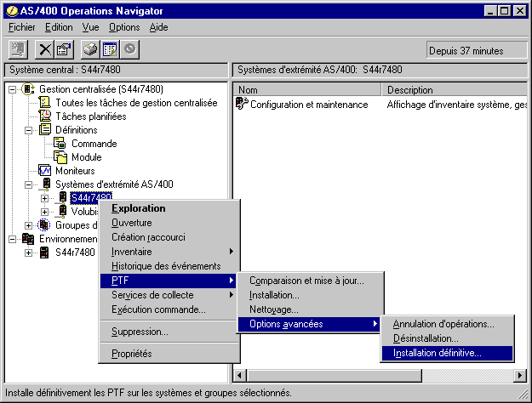Choose Installation définitive... option
532x403 pixels.
tap(447, 353)
